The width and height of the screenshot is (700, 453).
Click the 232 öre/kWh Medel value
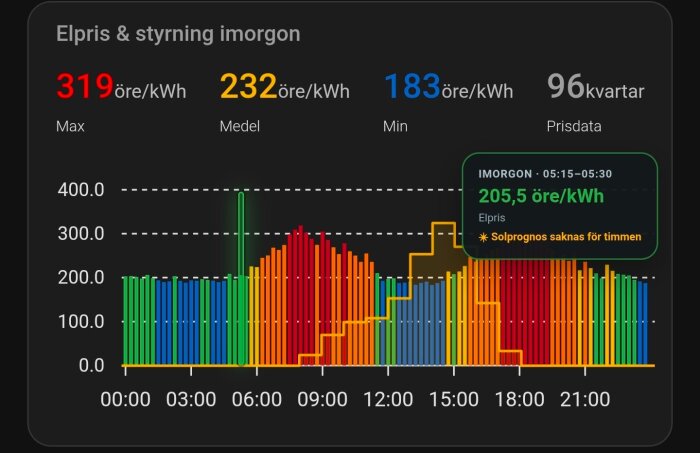coord(284,86)
